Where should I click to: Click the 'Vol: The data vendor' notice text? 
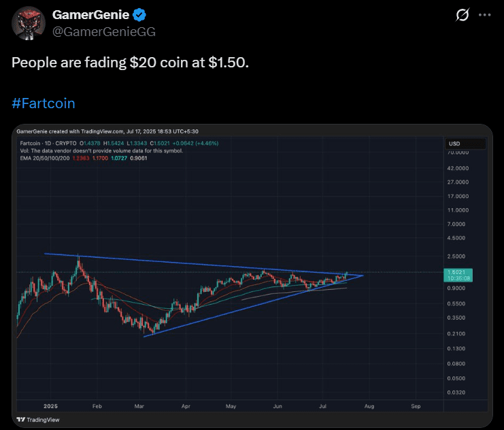click(101, 151)
